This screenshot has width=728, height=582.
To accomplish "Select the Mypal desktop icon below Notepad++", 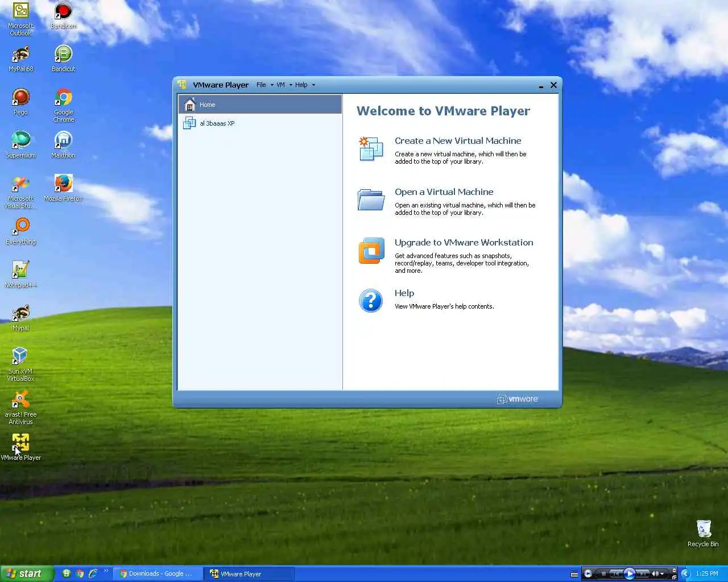I will tap(21, 318).
